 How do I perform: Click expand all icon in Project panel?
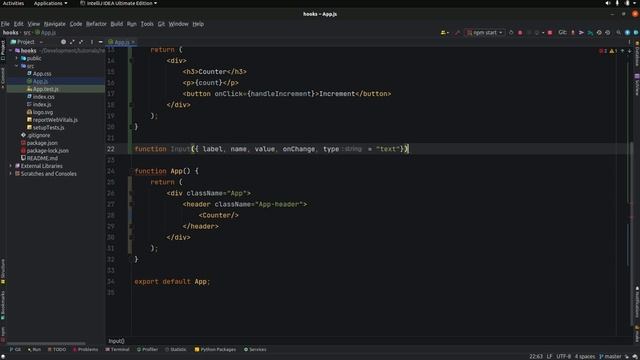point(72,42)
